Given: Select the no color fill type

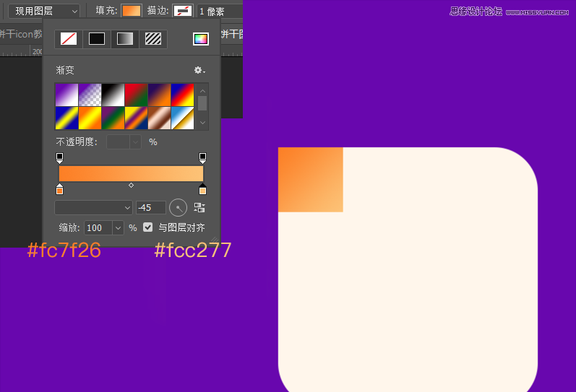Looking at the screenshot, I should click(x=69, y=39).
